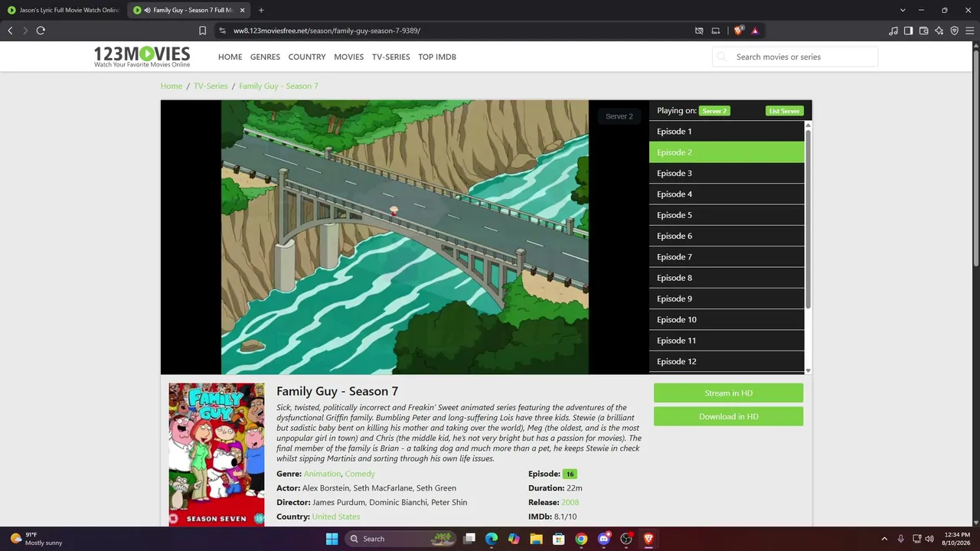The width and height of the screenshot is (980, 551).
Task: Click the camera-blocked icon in address bar
Action: click(x=699, y=31)
